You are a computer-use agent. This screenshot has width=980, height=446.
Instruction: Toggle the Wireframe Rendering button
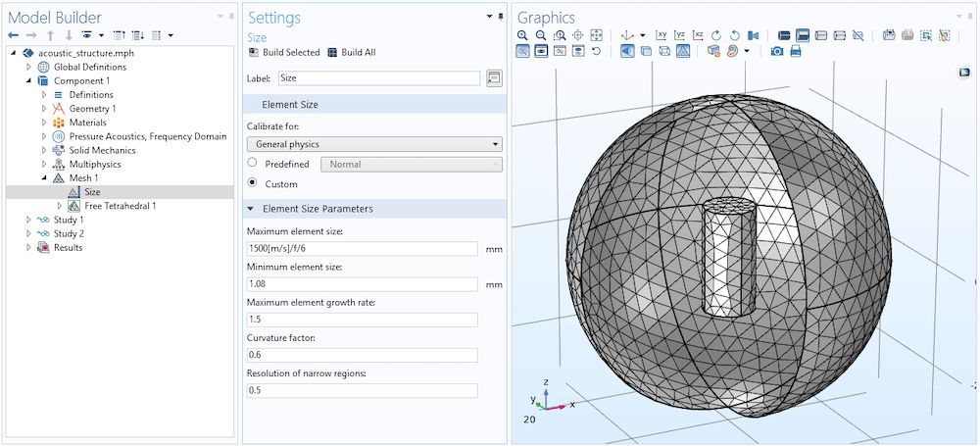pos(665,51)
